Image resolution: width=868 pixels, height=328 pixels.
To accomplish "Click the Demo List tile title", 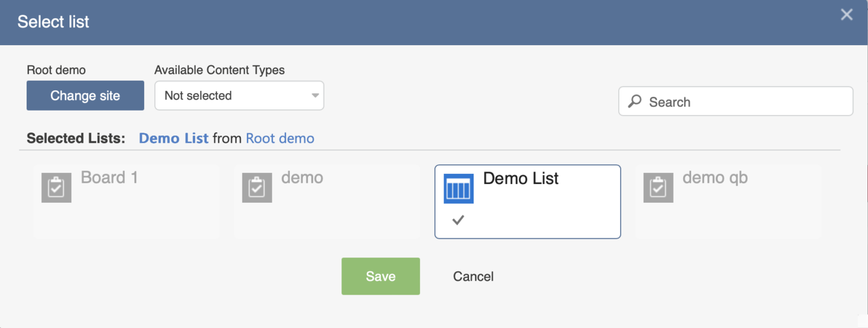I will click(x=520, y=178).
